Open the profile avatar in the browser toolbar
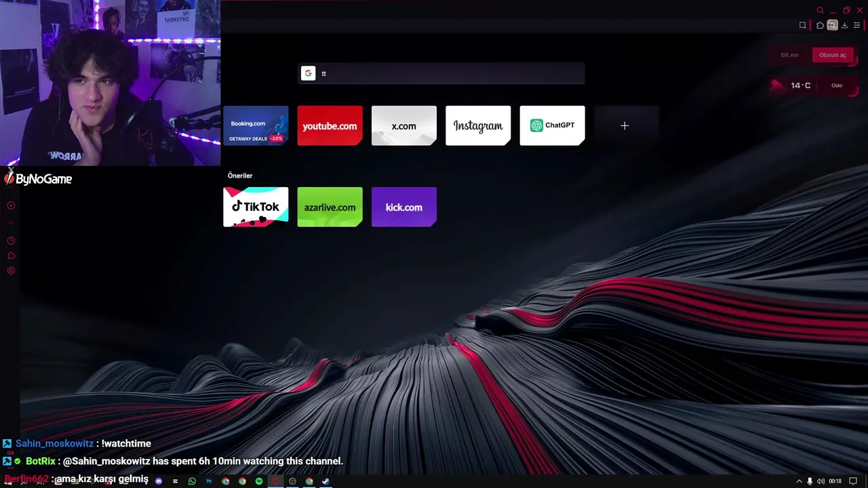 [832, 25]
